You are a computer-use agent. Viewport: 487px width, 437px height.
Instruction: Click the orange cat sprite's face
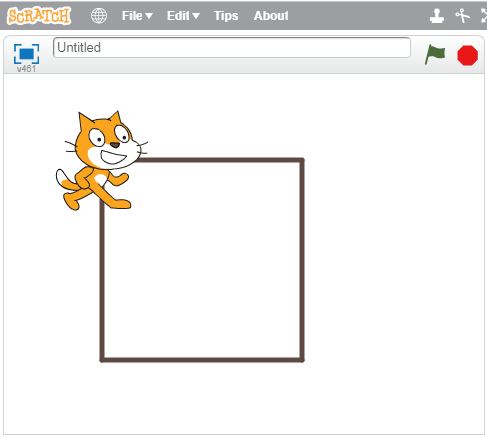click(108, 143)
